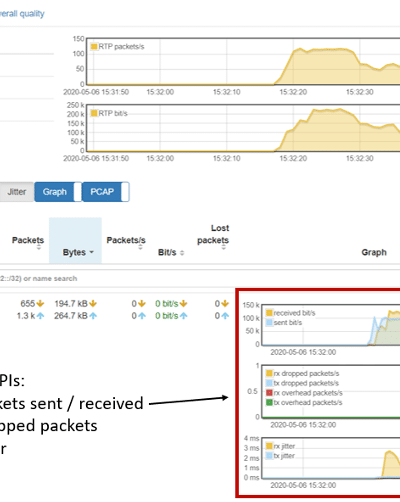Select the Graph tab button
Image resolution: width=400 pixels, height=502 pixels.
pos(54,192)
